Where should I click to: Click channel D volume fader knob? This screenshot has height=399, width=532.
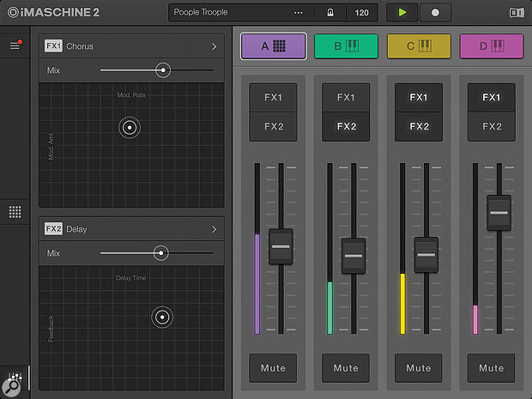499,213
